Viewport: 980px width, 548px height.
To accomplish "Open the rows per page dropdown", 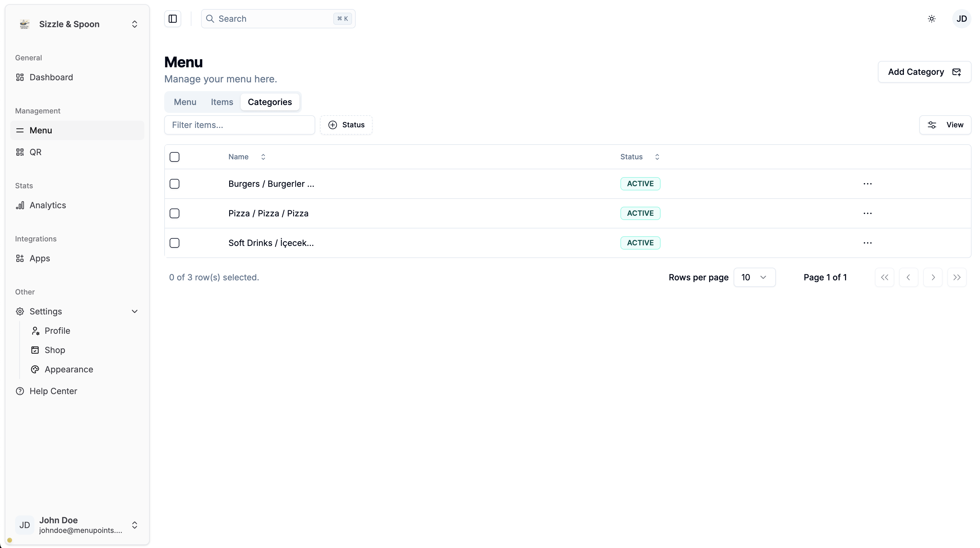I will [x=754, y=277].
